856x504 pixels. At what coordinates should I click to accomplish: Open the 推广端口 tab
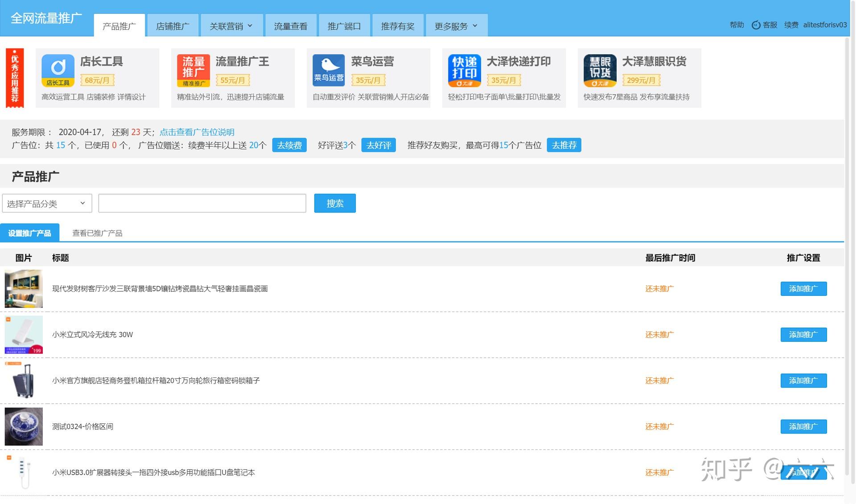344,26
